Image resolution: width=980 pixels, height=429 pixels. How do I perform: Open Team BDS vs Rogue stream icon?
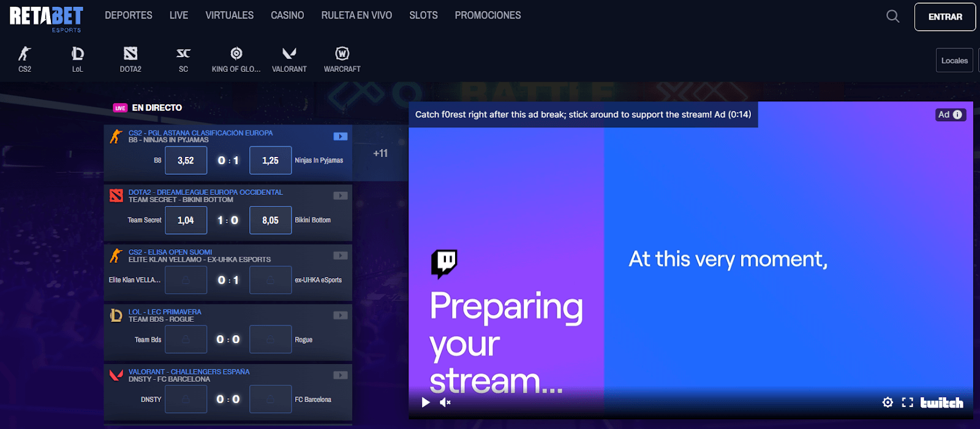coord(341,316)
